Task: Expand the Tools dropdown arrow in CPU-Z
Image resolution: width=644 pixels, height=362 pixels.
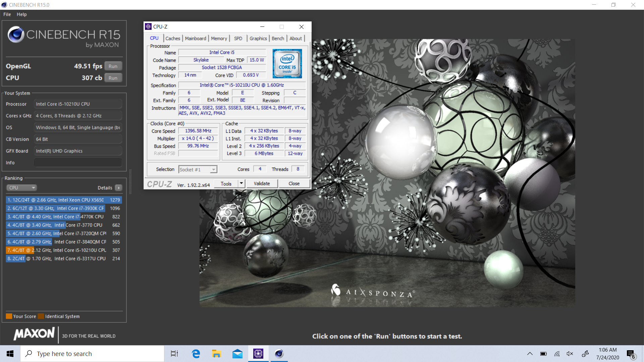Action: [241, 184]
